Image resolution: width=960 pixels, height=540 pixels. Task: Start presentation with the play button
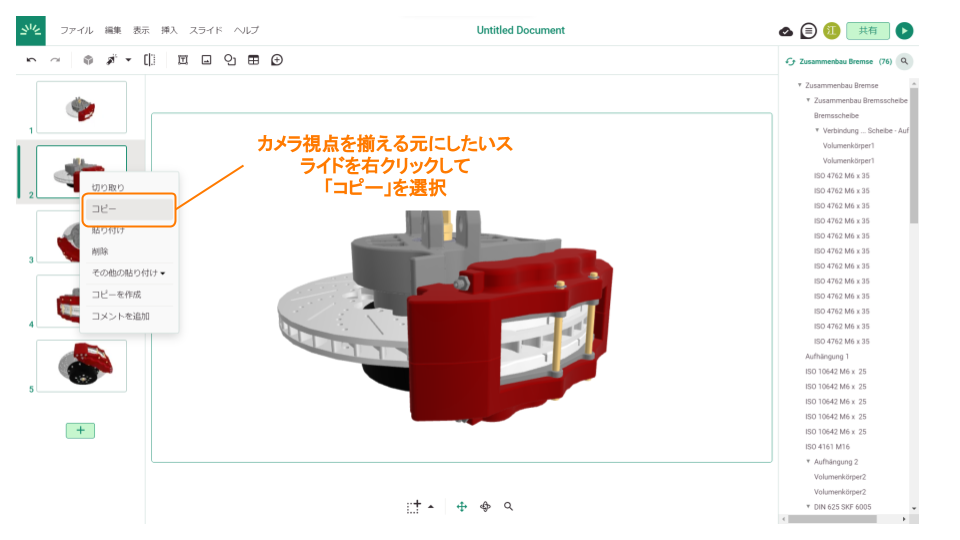(x=904, y=31)
